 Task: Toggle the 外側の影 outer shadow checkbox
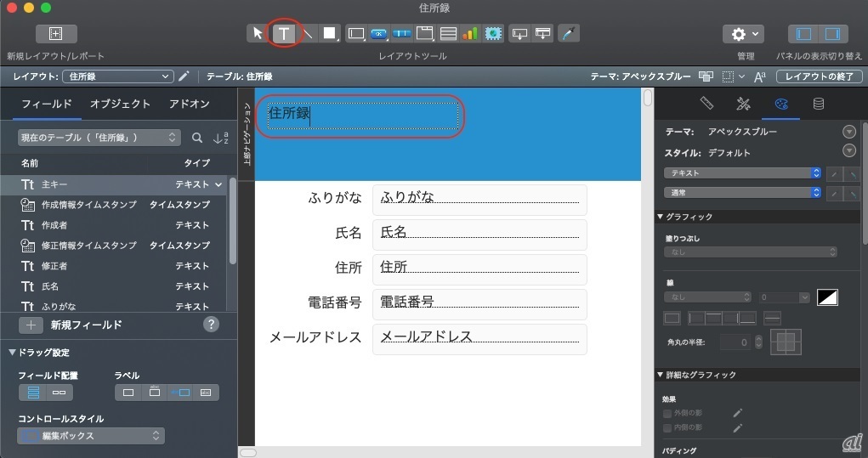point(667,414)
